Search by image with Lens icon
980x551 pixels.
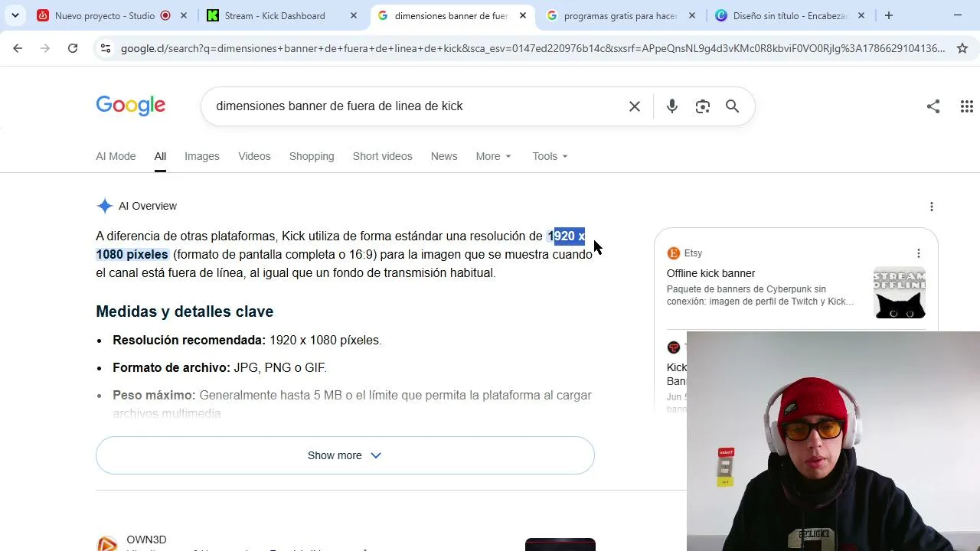[x=703, y=106]
